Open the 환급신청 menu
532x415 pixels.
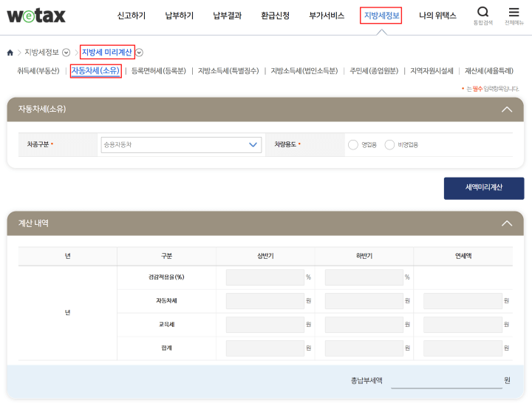[x=275, y=16]
